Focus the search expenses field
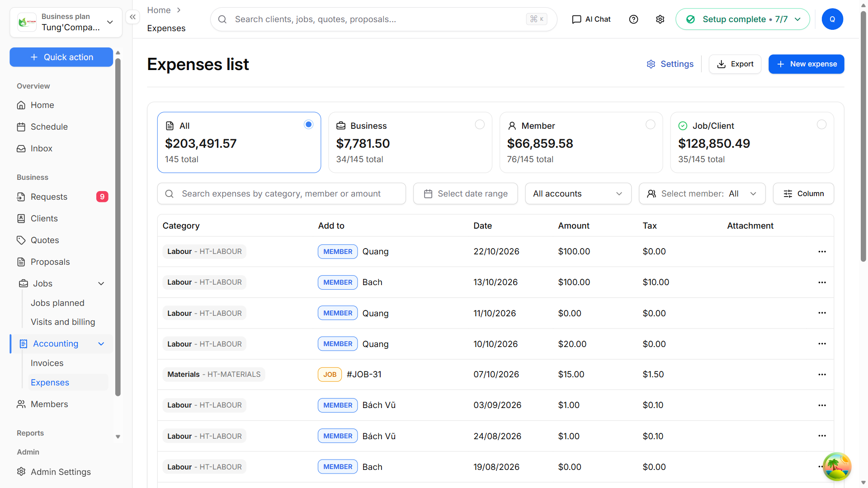The height and width of the screenshot is (488, 868). click(281, 194)
